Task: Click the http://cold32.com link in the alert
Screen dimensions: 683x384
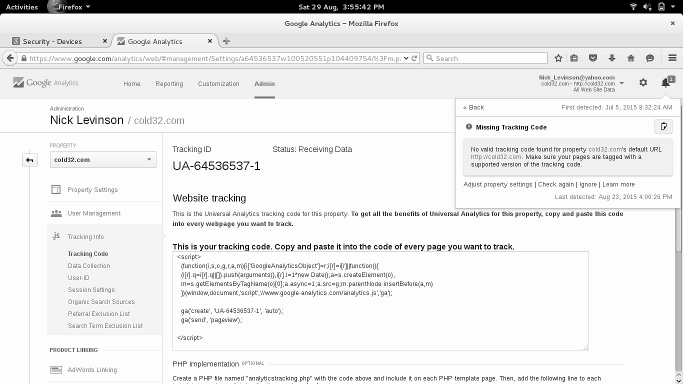Action: [496, 157]
